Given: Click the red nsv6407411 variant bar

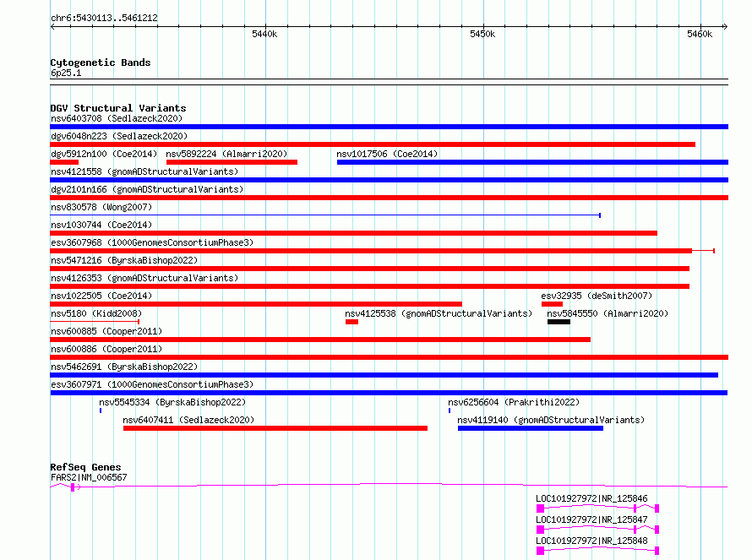Looking at the screenshot, I should pos(275,428).
